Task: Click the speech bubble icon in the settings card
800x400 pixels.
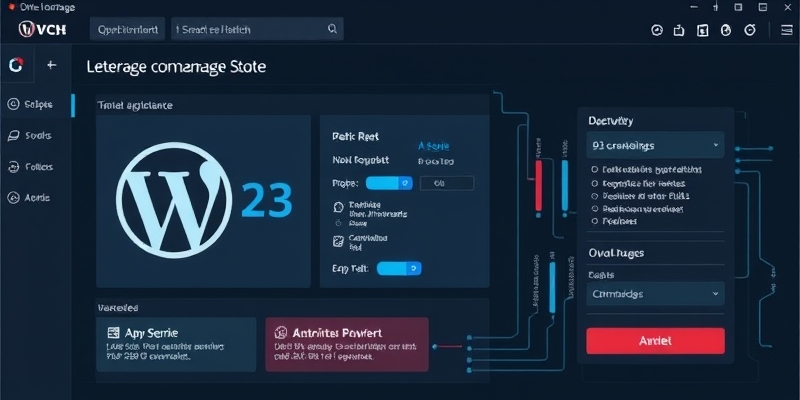Action: tap(338, 207)
